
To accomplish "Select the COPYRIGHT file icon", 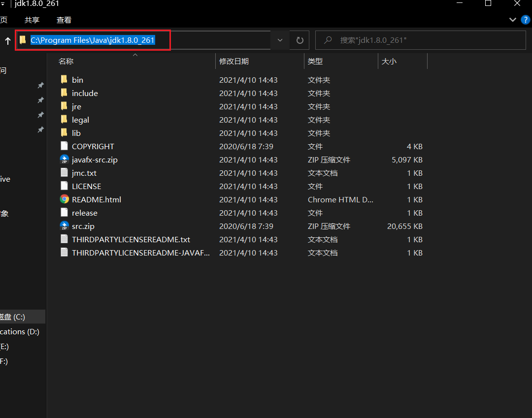I will 64,146.
